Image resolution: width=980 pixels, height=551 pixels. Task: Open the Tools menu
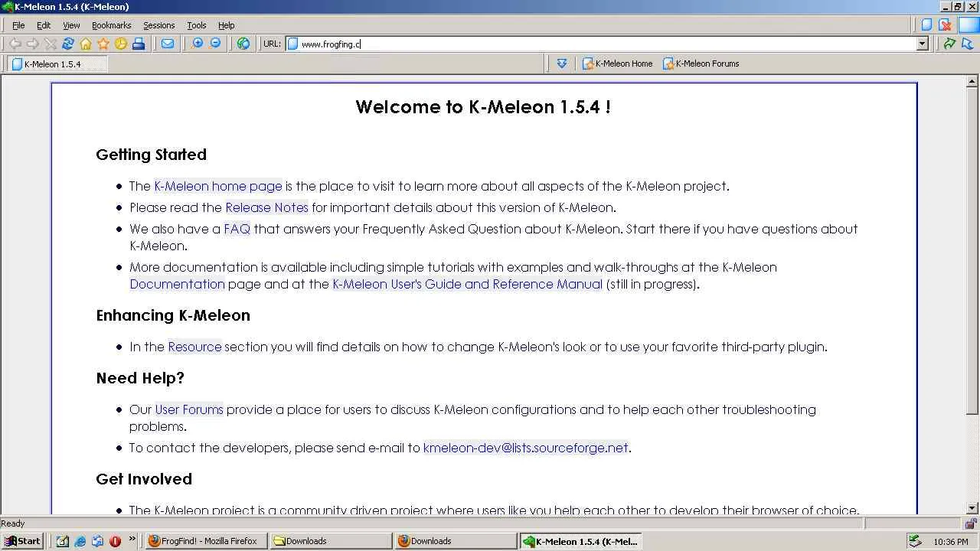197,25
